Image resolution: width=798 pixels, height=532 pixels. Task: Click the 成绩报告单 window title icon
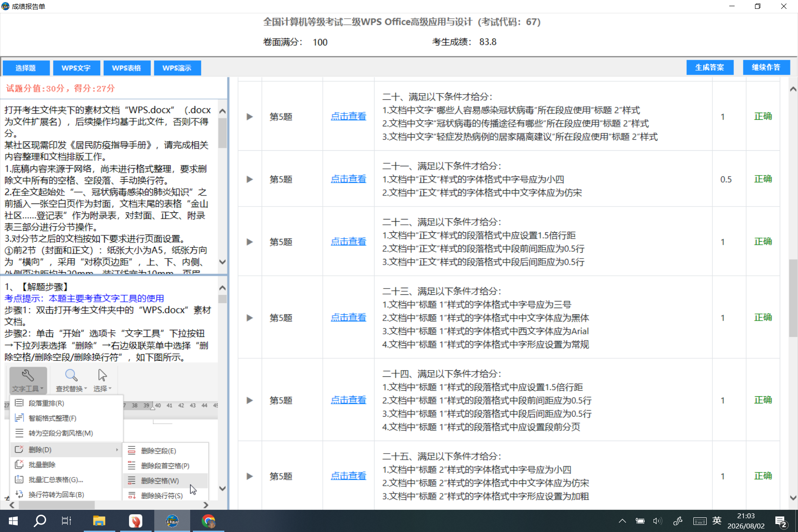(x=5, y=6)
